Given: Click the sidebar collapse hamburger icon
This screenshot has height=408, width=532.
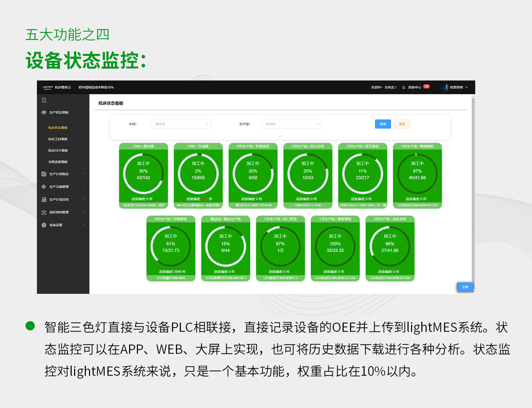Looking at the screenshot, I should coord(44,100).
